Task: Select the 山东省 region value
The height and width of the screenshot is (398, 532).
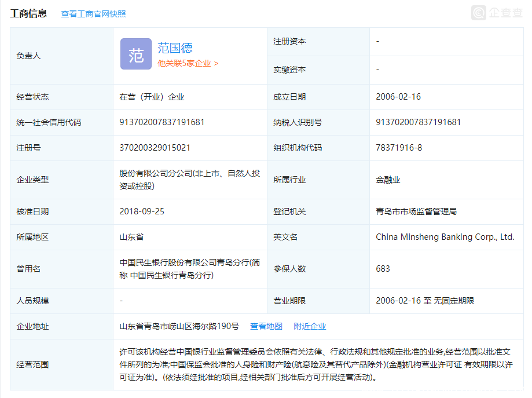Action: point(131,237)
